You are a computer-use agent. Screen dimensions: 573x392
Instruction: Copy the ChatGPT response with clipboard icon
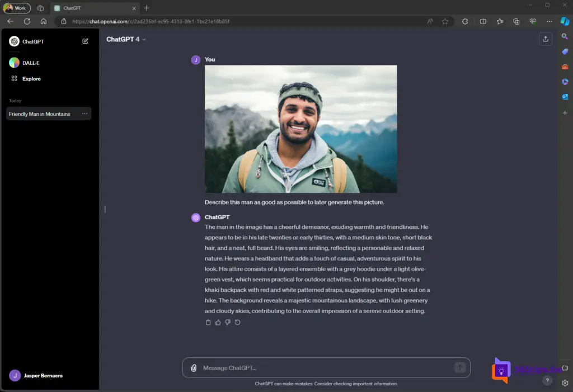pyautogui.click(x=208, y=323)
